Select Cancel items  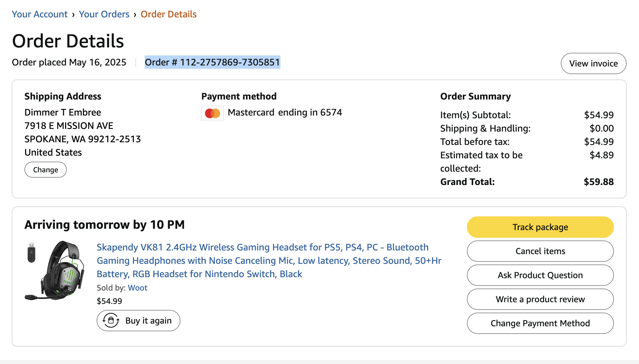(x=540, y=251)
